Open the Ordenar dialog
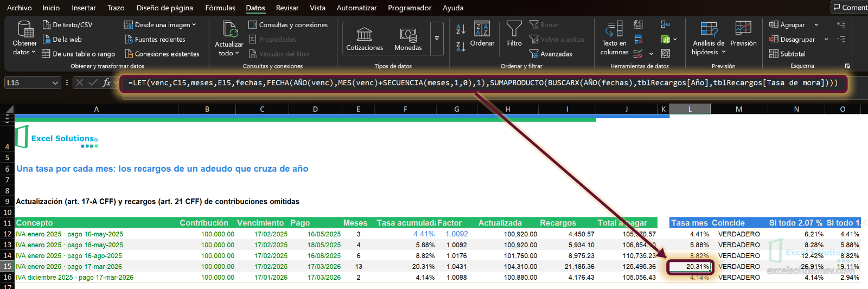Screen dimensions: 868x289 [x=482, y=34]
